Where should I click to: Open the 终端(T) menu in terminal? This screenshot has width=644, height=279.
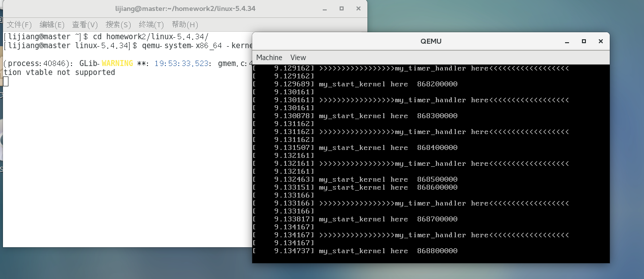tap(151, 25)
